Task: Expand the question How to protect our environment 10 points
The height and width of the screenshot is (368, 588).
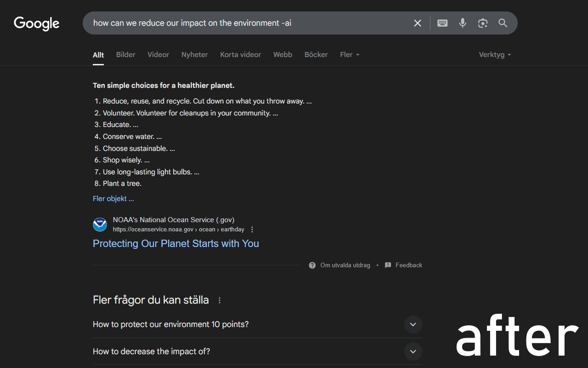Action: (x=413, y=324)
